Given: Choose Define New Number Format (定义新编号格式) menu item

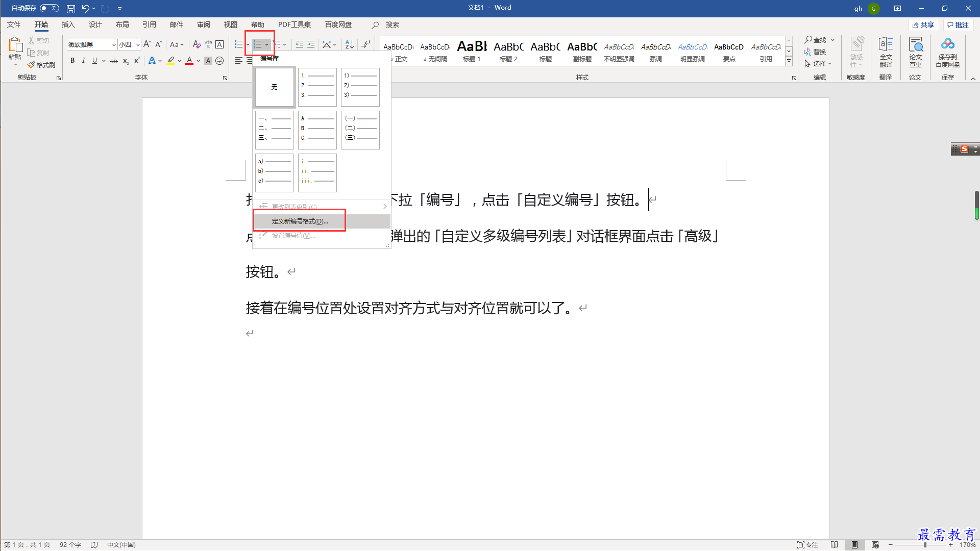Looking at the screenshot, I should 322,221.
